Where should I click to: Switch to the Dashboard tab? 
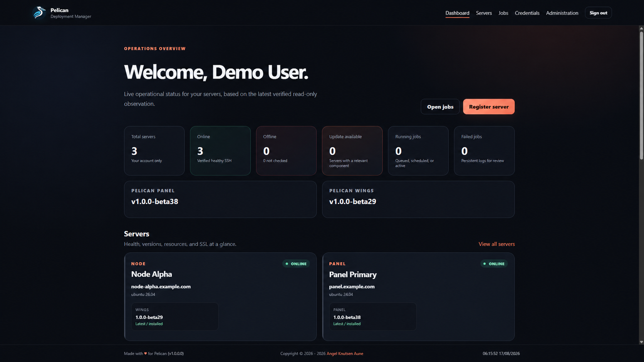[457, 13]
